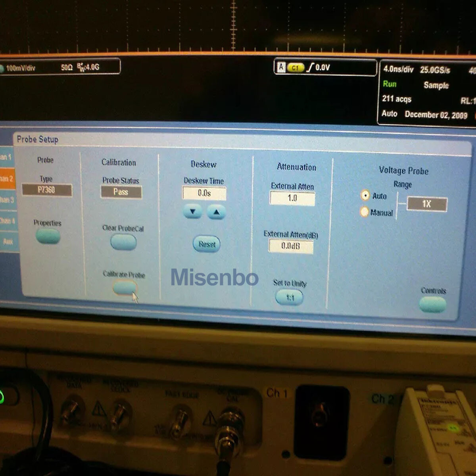
Task: Click the Set to Unity 1:1 button
Action: pos(290,297)
